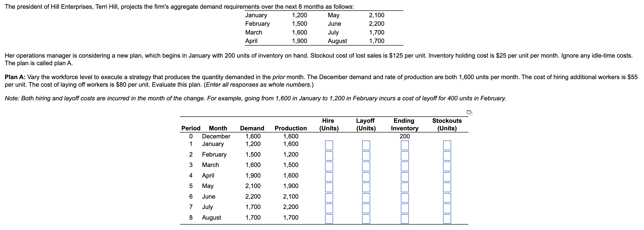
Task: Click the Plan A bold heading text
Action: click(x=15, y=77)
